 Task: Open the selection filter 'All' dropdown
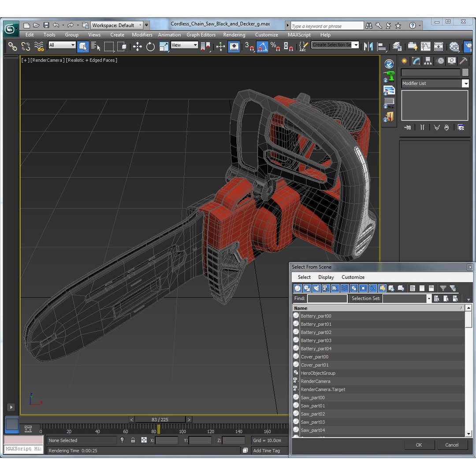tap(62, 45)
